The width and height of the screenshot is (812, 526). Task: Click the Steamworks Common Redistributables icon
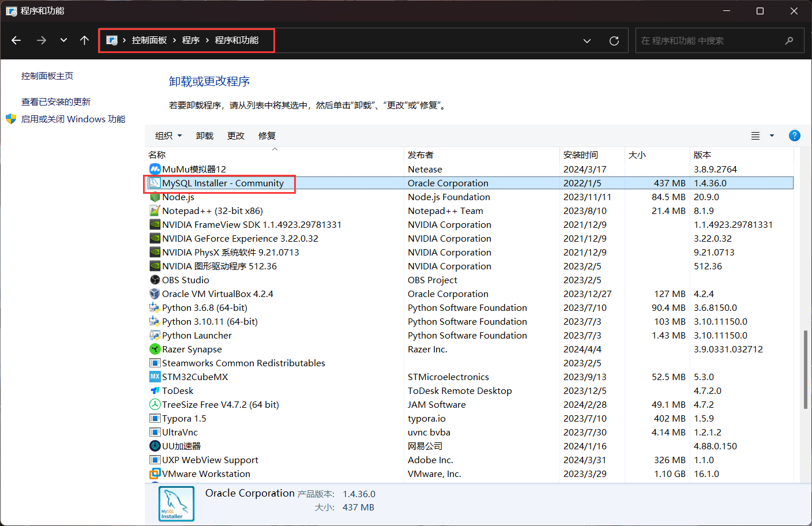pos(155,363)
